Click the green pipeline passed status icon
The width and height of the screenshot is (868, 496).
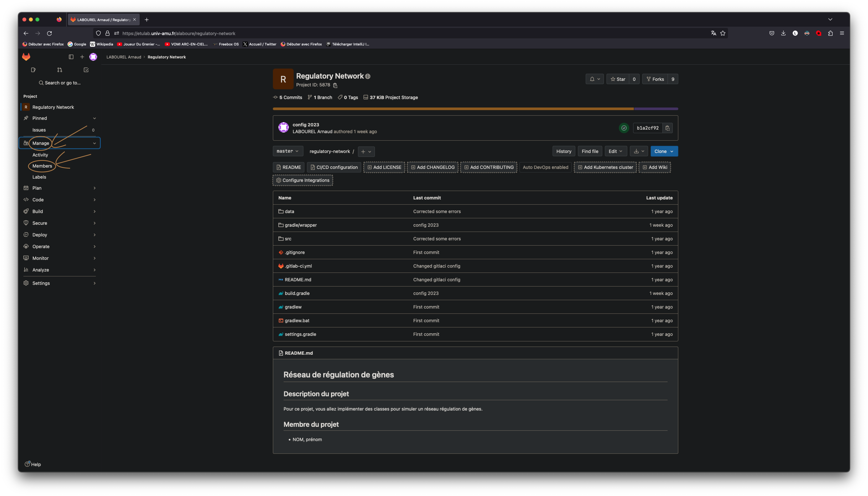coord(624,128)
